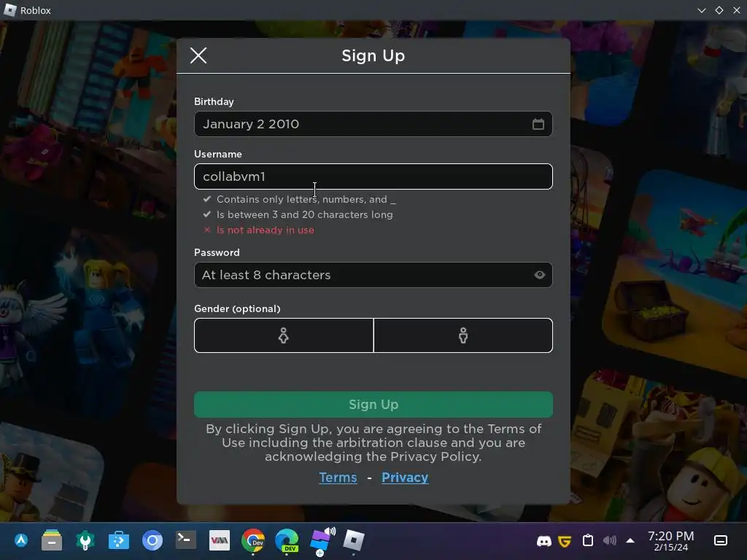Launch Chrome Dev from the taskbar
747x560 pixels.
tap(253, 540)
